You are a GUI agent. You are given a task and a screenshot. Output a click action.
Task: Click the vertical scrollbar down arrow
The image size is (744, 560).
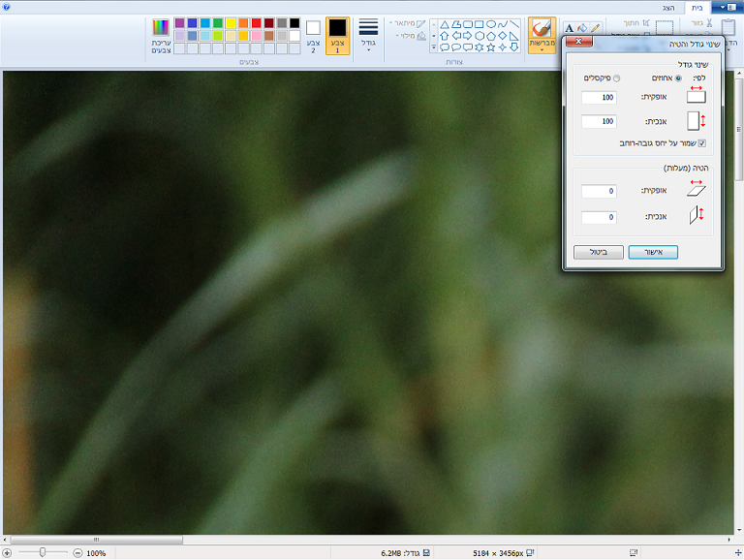coord(739,531)
